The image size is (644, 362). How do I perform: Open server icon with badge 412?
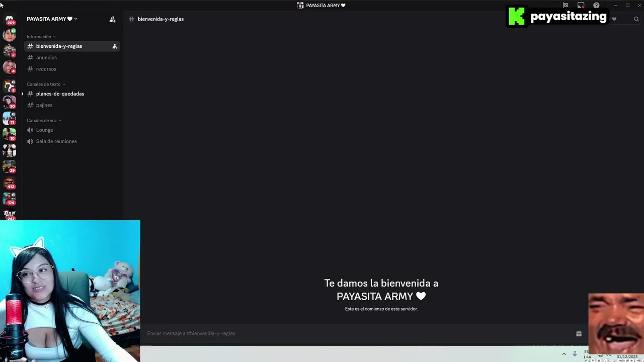click(9, 183)
